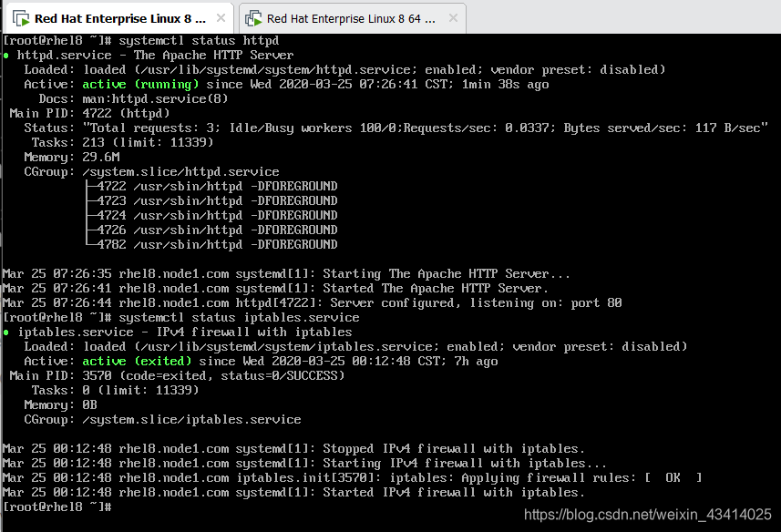This screenshot has width=781, height=532.
Task: Click the green 'active (running)' status text
Action: point(140,84)
